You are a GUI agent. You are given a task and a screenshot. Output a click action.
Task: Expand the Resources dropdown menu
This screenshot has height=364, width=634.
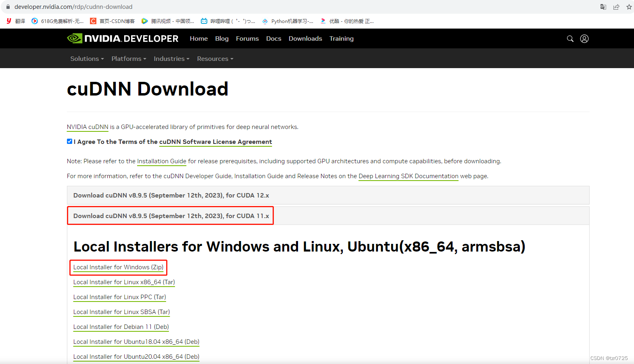click(x=215, y=58)
